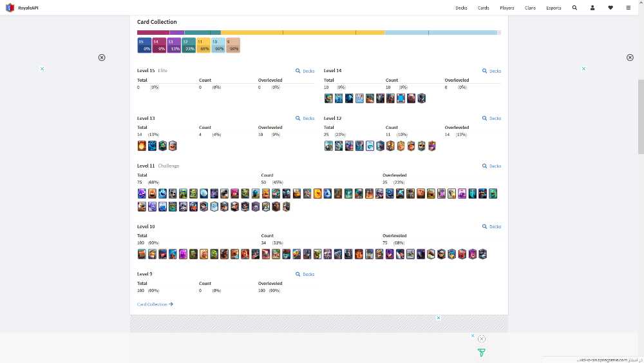
Task: Click the Level 11 heading
Action: point(146,166)
